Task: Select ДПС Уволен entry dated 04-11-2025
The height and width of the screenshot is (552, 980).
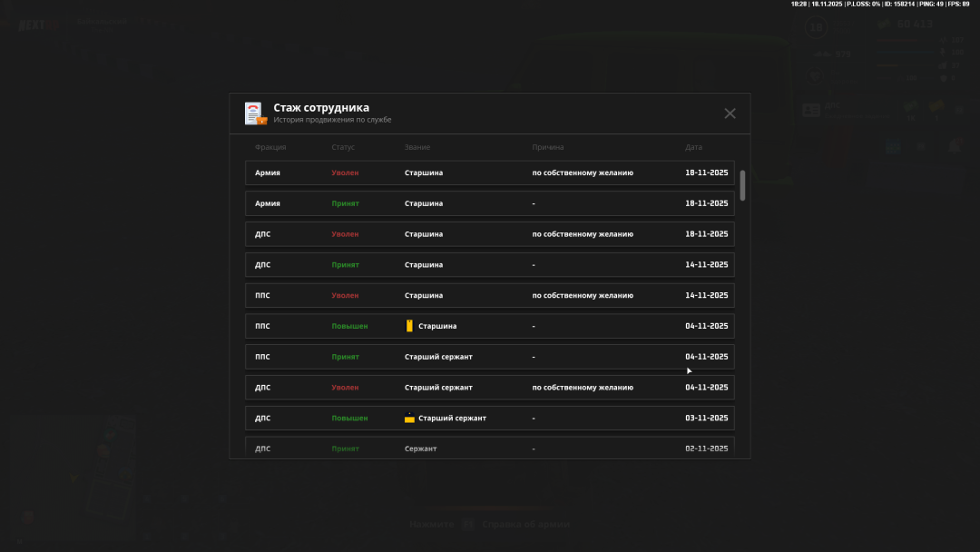Action: (490, 388)
